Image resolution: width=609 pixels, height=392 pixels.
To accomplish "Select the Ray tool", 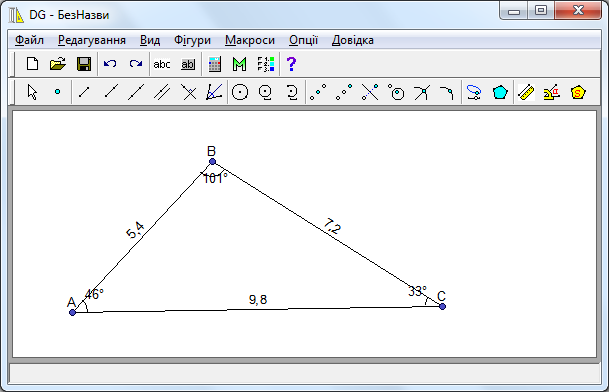I will tap(111, 92).
